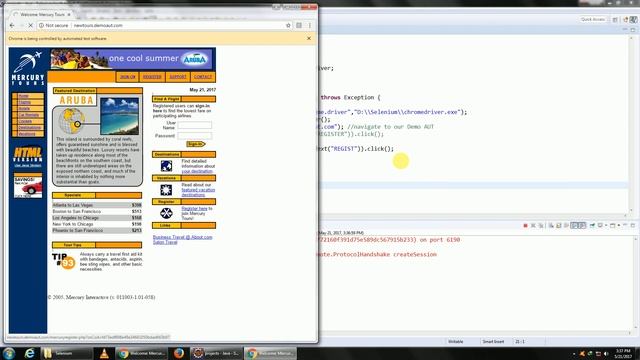Image resolution: width=640 pixels, height=360 pixels.
Task: Go to Car Rentals in the left sidebar
Action: [29, 115]
